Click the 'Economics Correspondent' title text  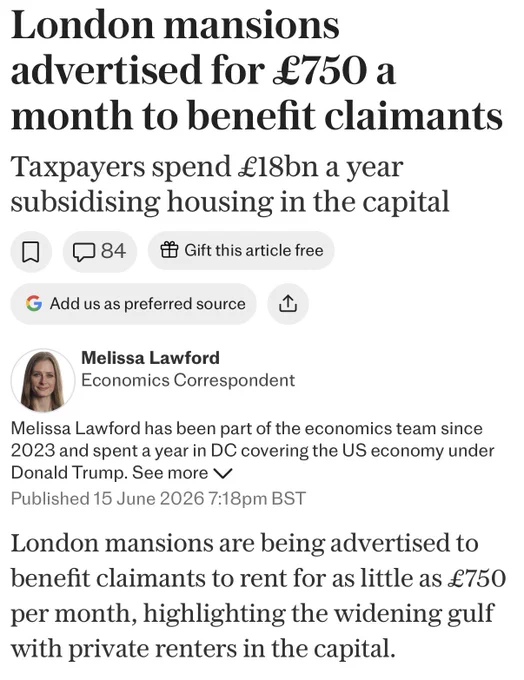point(188,380)
